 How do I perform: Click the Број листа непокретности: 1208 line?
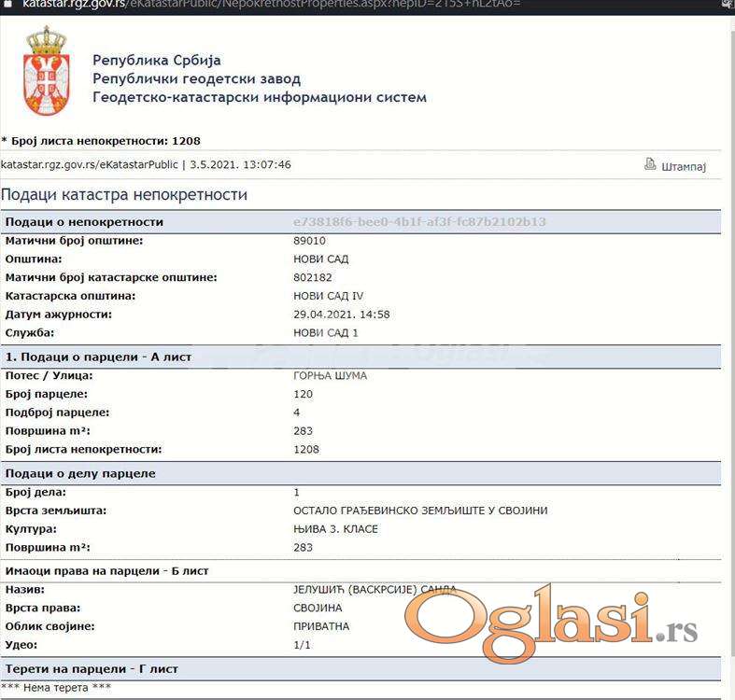point(105,141)
